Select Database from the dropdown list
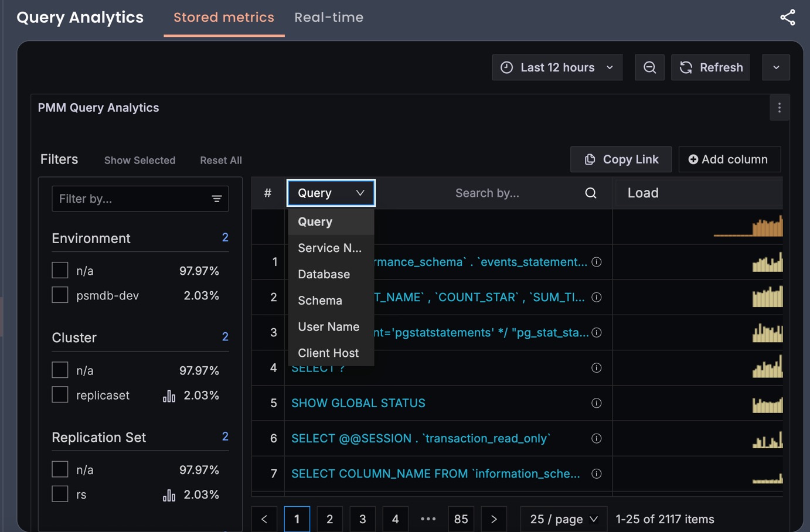The width and height of the screenshot is (810, 532). tap(324, 274)
